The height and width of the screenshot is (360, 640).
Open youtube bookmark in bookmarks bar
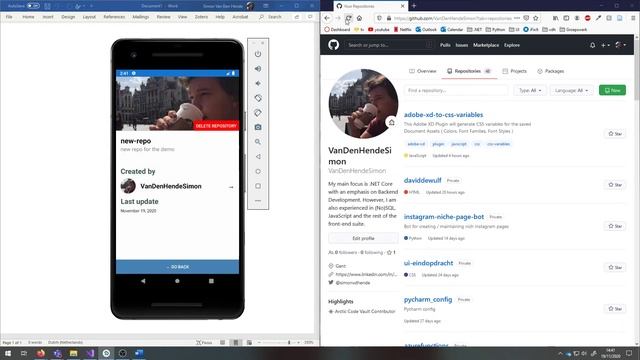click(378, 29)
